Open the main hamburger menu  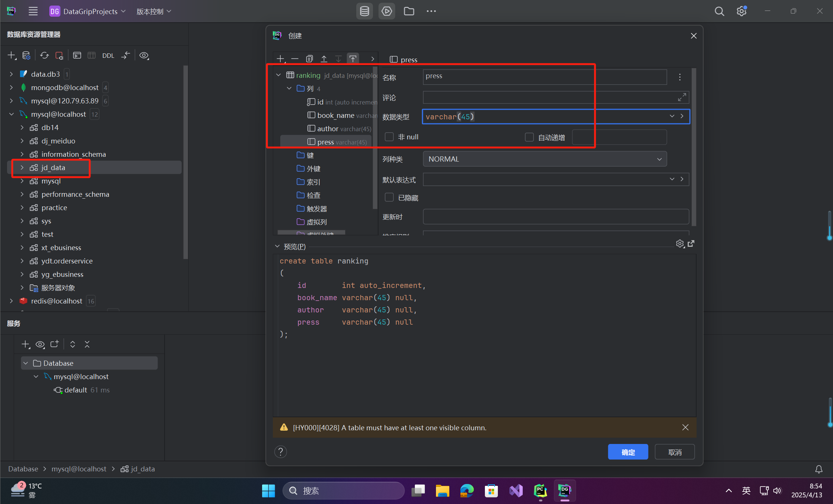pyautogui.click(x=33, y=11)
